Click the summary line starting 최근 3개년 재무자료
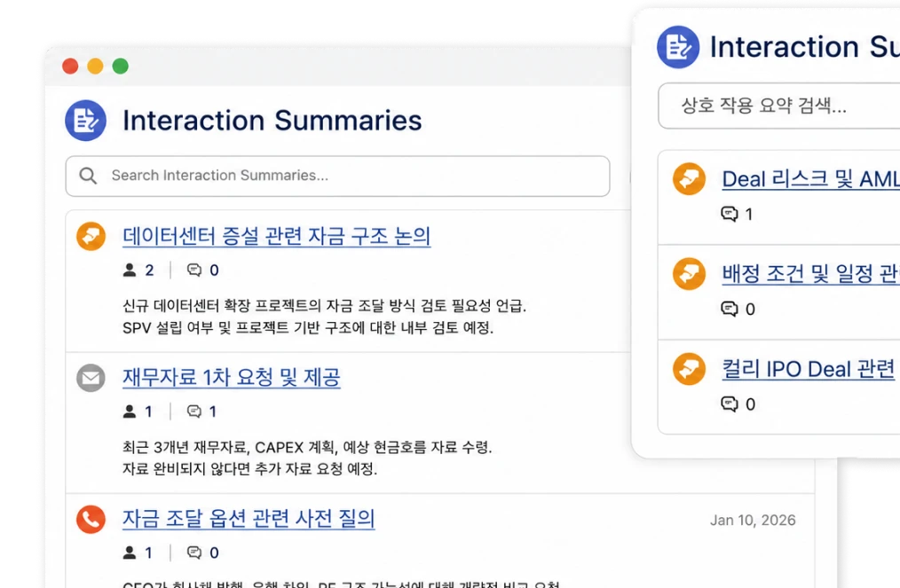The image size is (900, 588). point(308,447)
